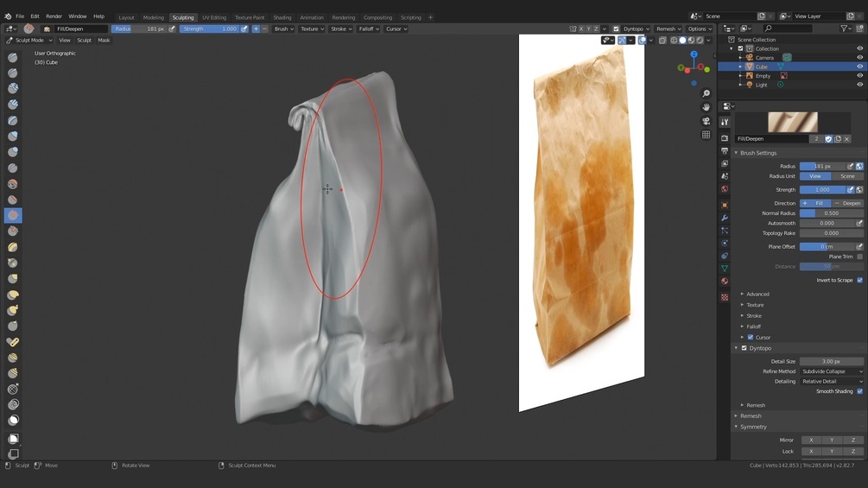Select the Scrape brush tool

13,231
